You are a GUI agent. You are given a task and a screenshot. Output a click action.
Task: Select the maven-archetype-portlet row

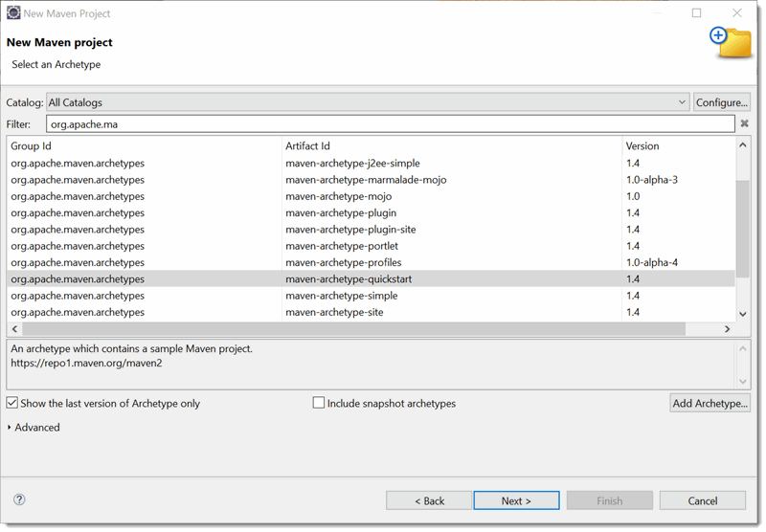371,246
